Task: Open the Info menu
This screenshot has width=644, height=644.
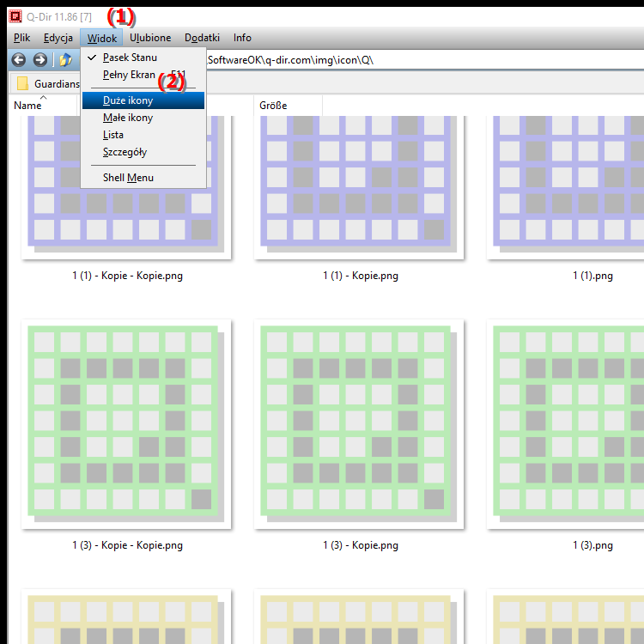Action: point(242,38)
